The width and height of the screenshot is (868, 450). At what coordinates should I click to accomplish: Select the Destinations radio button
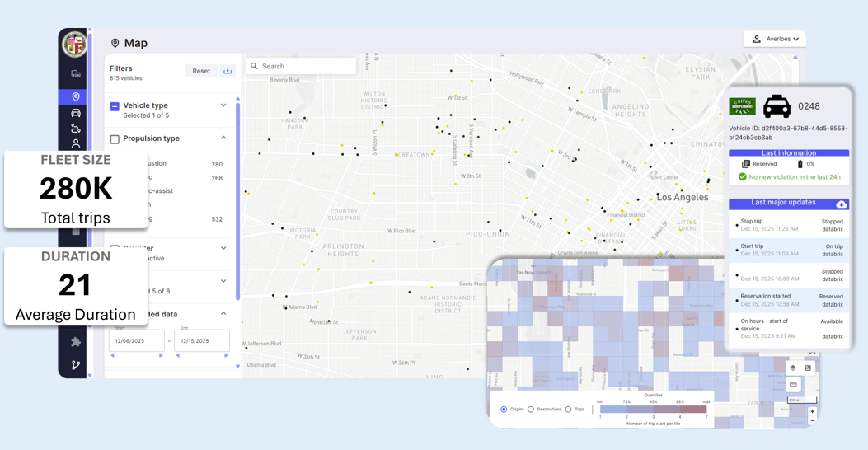click(531, 410)
